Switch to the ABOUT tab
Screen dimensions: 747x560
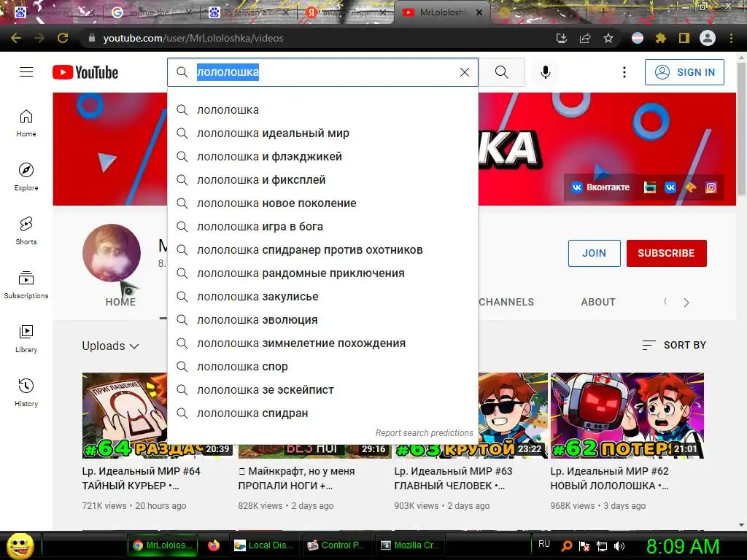(598, 302)
